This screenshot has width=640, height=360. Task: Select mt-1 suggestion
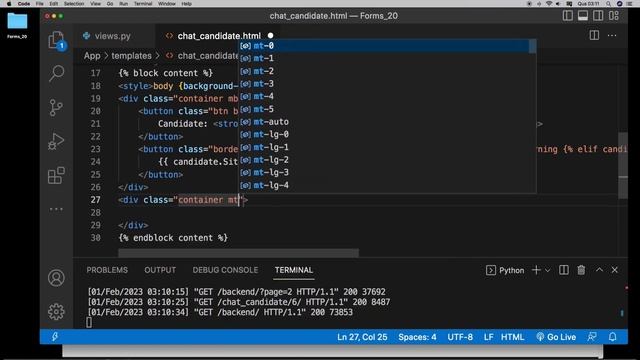pos(384,58)
